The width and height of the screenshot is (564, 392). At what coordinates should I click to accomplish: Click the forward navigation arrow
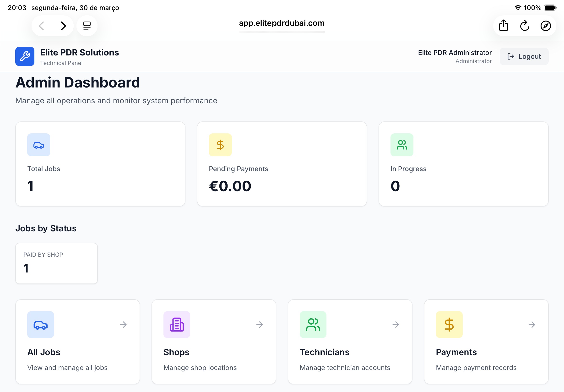(64, 26)
